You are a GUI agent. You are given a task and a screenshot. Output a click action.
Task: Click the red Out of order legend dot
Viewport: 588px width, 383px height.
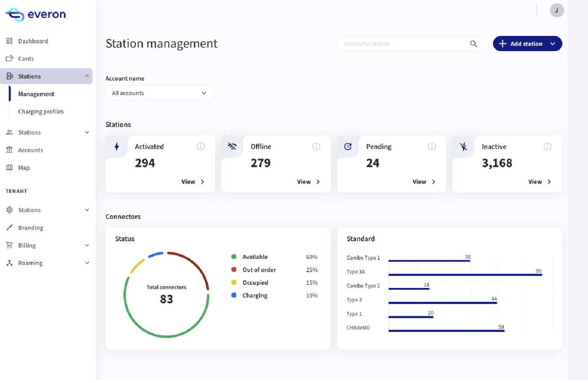233,270
